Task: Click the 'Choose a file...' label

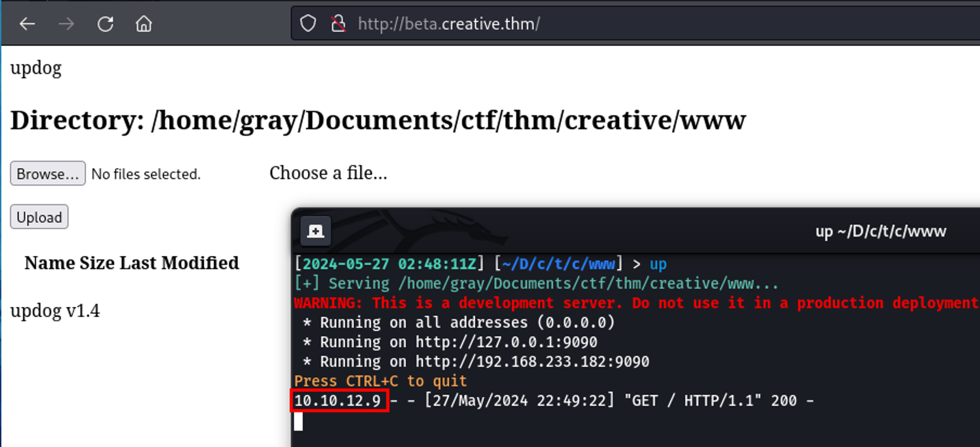Action: (x=328, y=173)
